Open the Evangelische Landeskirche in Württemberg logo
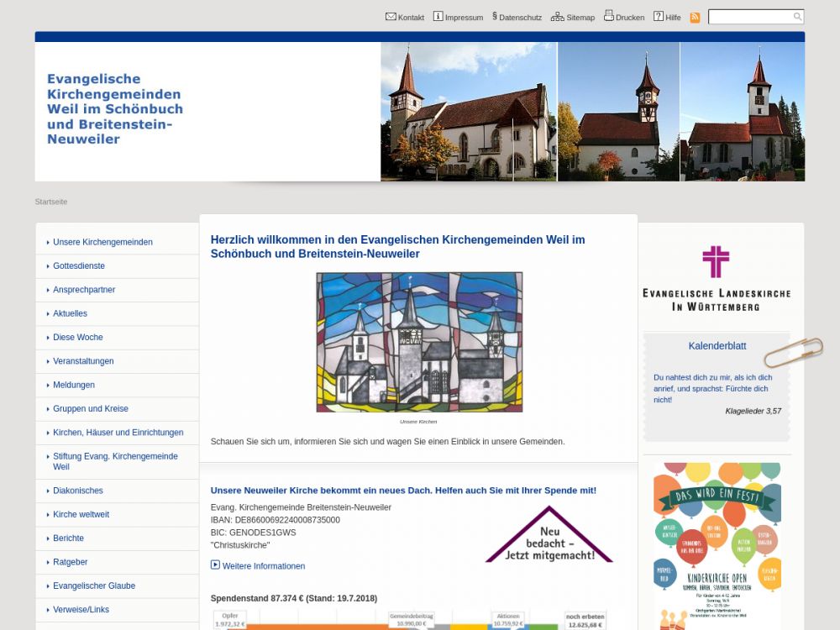 point(716,278)
